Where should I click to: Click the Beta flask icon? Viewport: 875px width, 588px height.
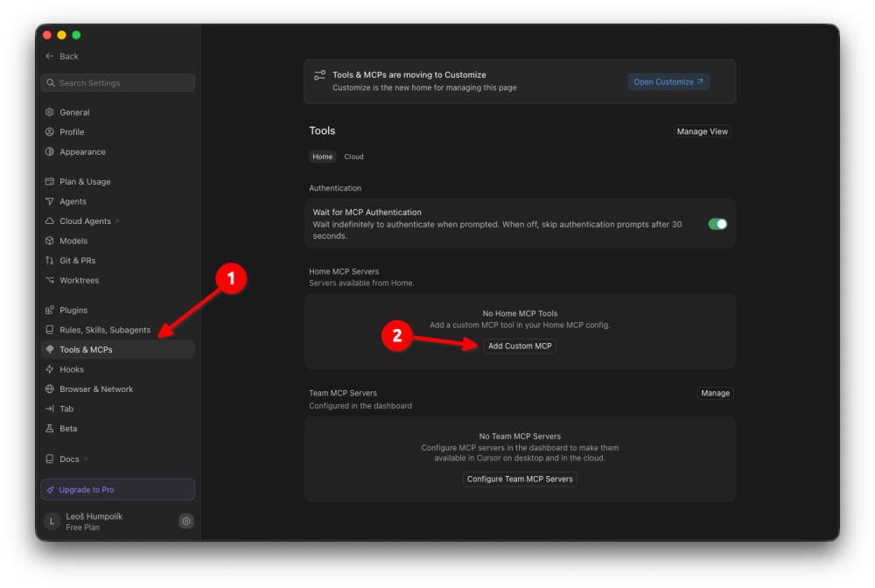50,429
